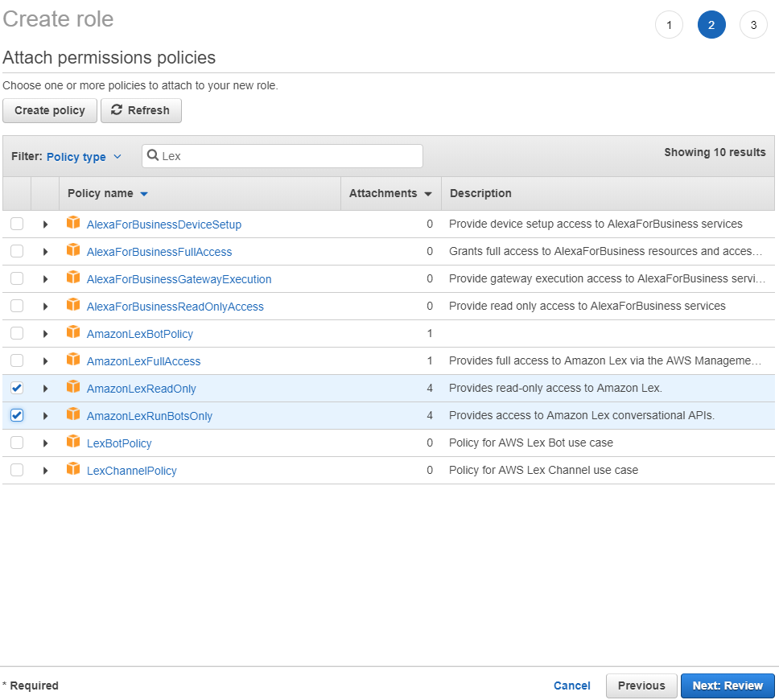The height and width of the screenshot is (700, 779).
Task: Click the magnifier icon in the search box
Action: (x=154, y=155)
